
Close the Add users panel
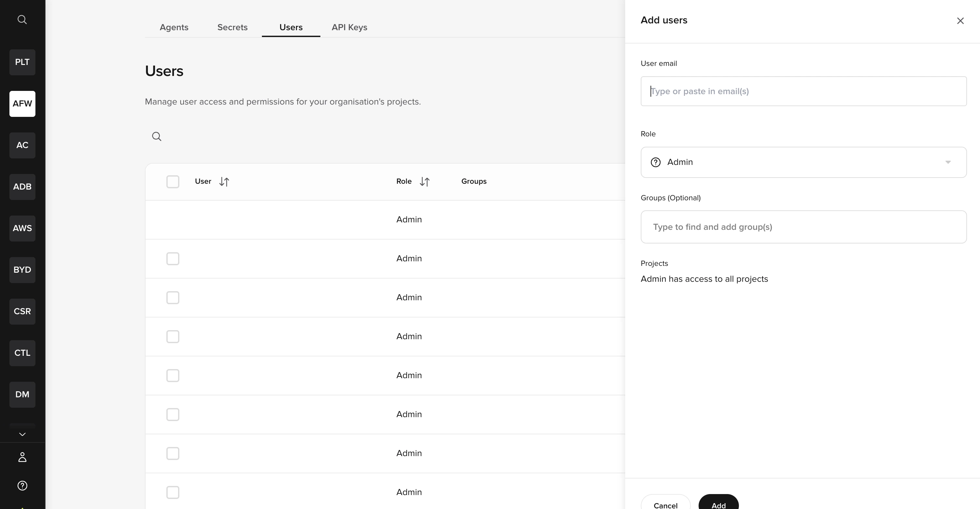(960, 21)
